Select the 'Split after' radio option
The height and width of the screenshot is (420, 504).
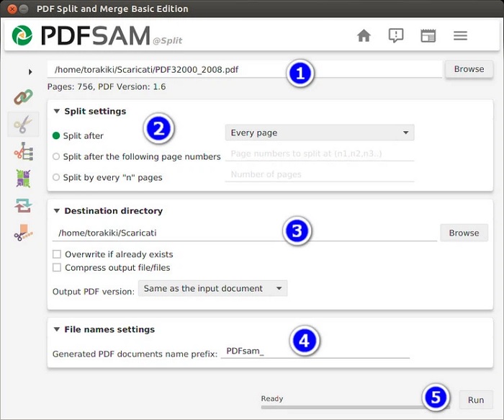tap(57, 135)
